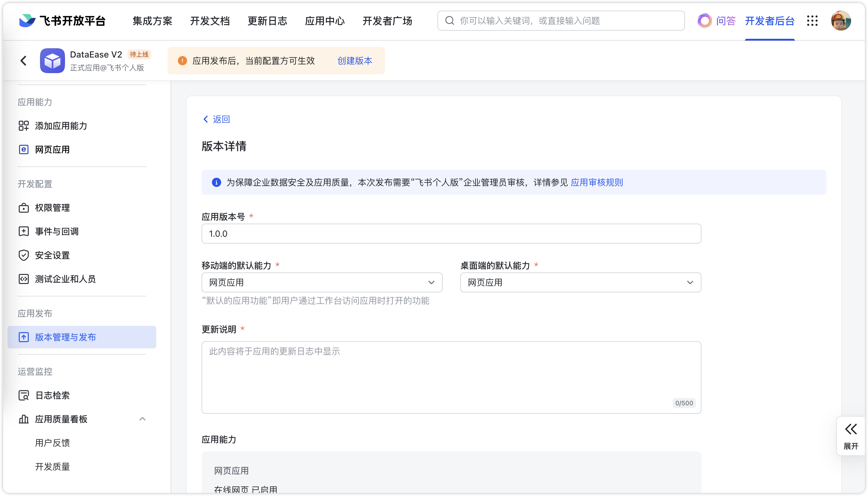Viewport: 868px width, 496px height.
Task: Click the 安全设置 shield icon
Action: tap(23, 256)
